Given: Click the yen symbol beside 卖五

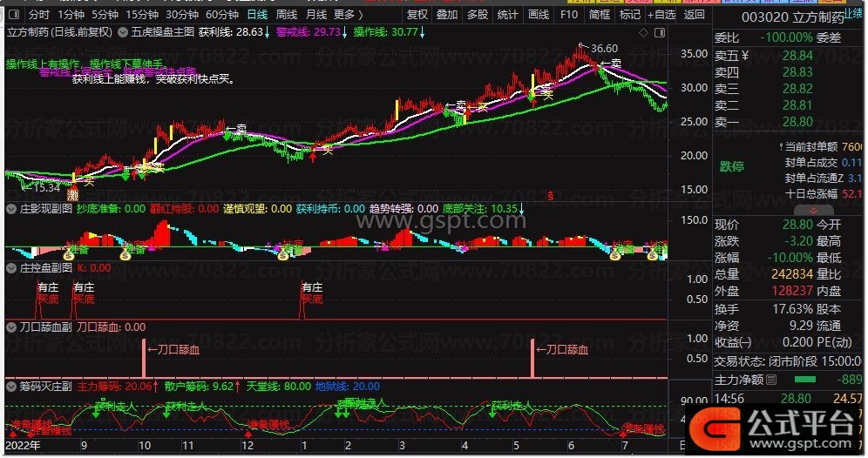Looking at the screenshot, I should [x=744, y=56].
